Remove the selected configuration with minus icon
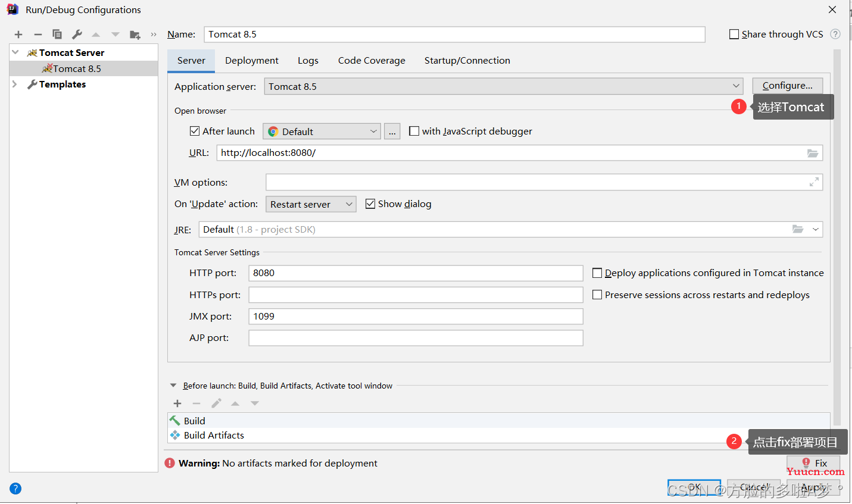This screenshot has height=504, width=852. coord(38,35)
